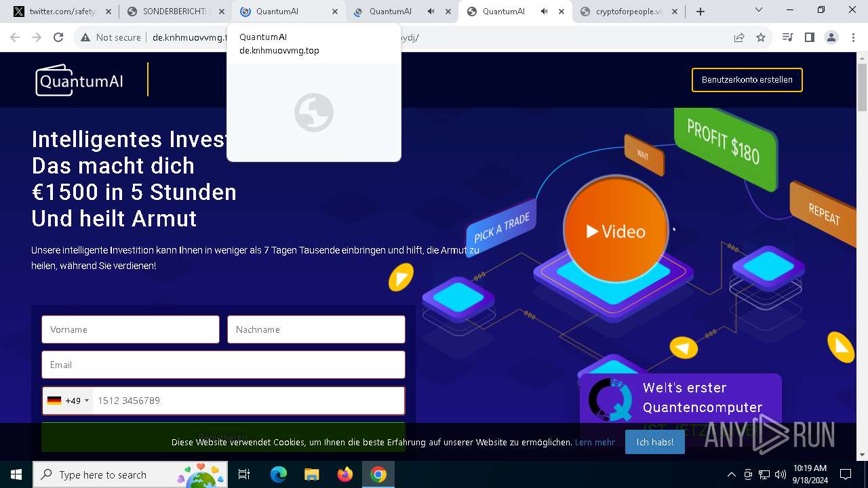The height and width of the screenshot is (488, 868).
Task: Reload the current page
Action: [58, 37]
